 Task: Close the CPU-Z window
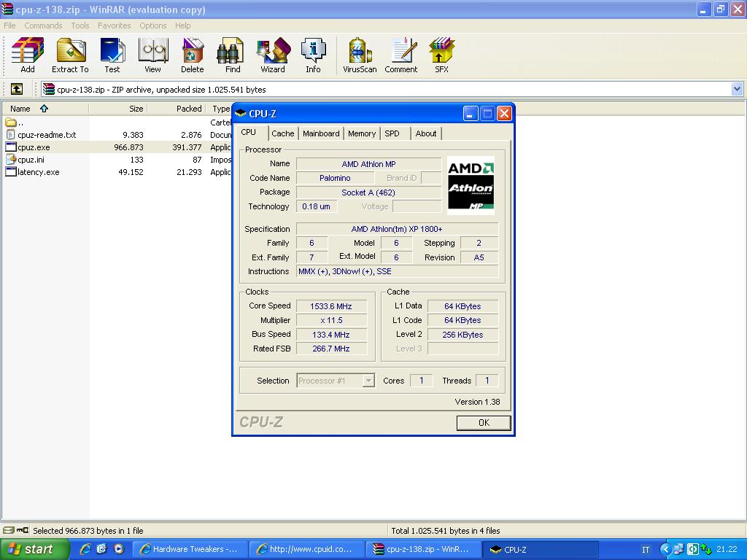pyautogui.click(x=504, y=113)
